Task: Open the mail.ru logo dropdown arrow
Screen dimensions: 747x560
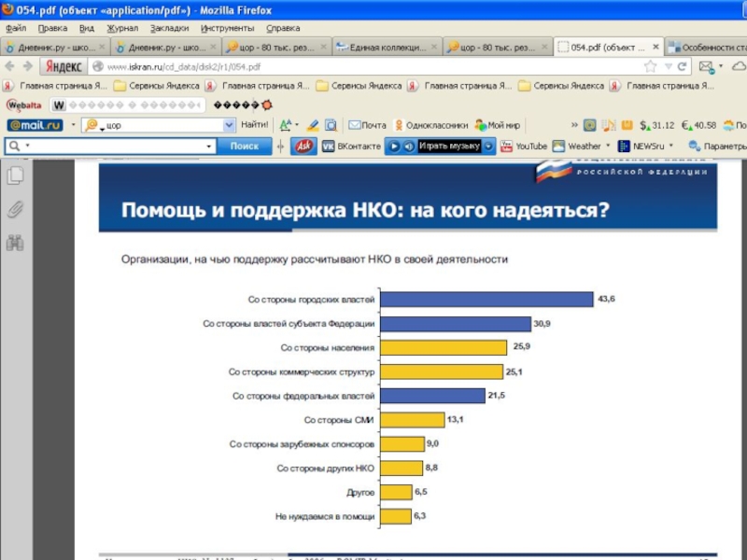Action: click(x=74, y=125)
